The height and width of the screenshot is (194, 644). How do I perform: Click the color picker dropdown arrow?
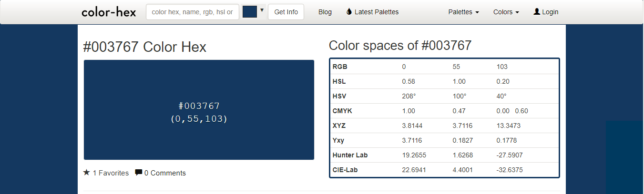(262, 10)
